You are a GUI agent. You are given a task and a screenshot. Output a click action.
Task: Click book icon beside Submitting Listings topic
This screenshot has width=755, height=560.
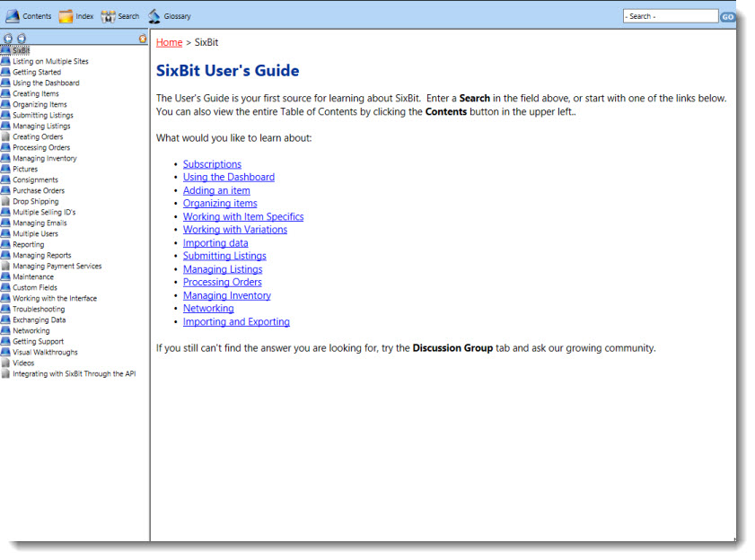point(5,115)
